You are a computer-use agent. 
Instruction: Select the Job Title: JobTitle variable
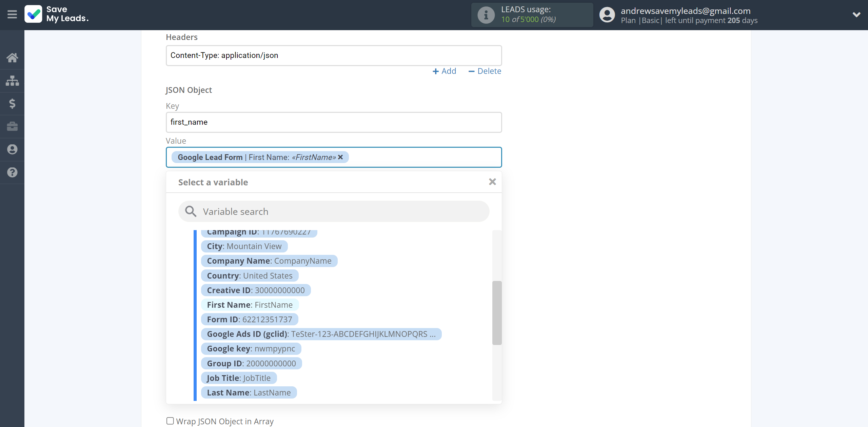(x=239, y=378)
